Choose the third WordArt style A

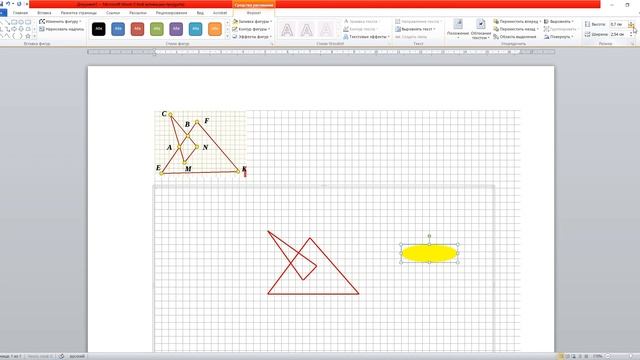point(326,30)
